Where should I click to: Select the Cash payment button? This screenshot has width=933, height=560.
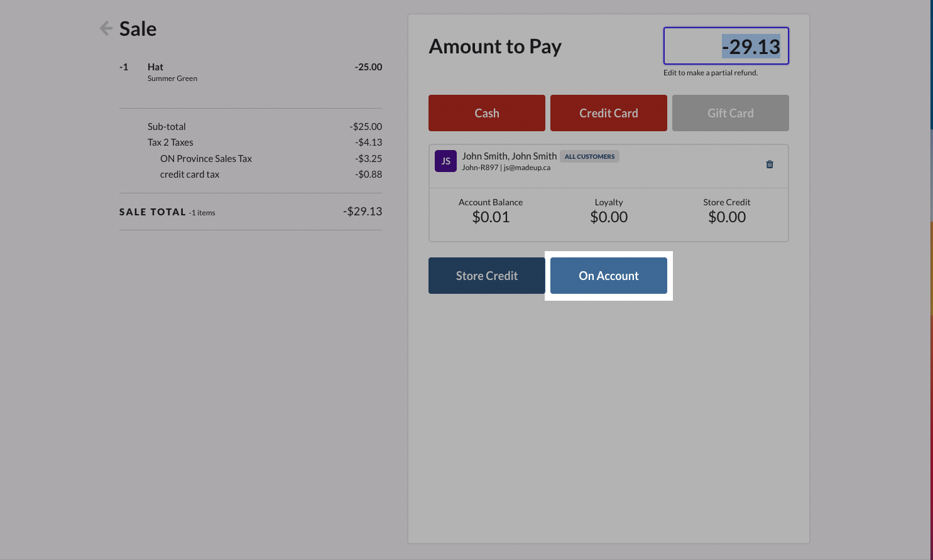point(486,113)
